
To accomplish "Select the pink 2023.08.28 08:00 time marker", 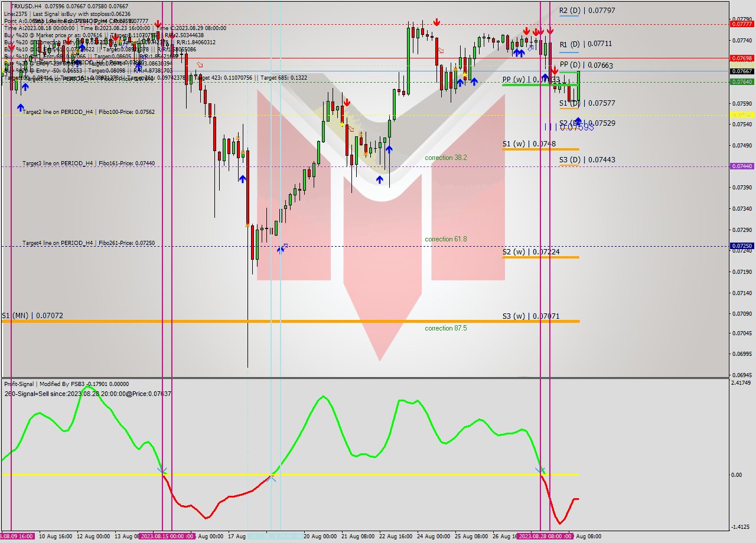I will coord(545,537).
